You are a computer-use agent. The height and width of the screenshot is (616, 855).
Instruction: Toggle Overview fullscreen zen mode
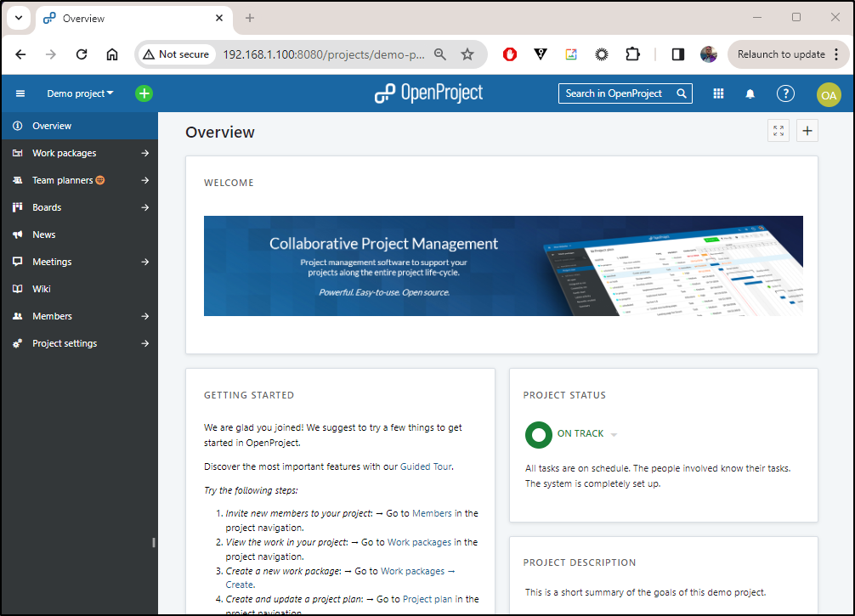click(779, 131)
